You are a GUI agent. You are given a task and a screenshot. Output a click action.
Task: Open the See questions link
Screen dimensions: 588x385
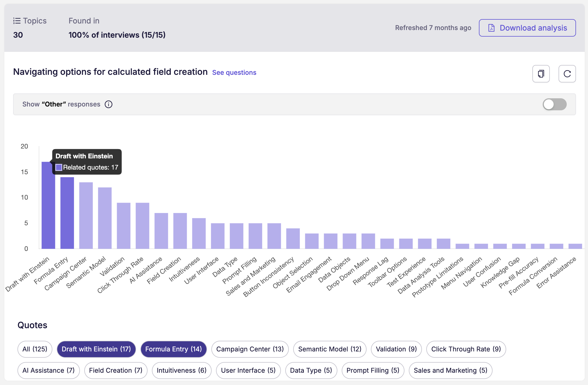pos(234,73)
